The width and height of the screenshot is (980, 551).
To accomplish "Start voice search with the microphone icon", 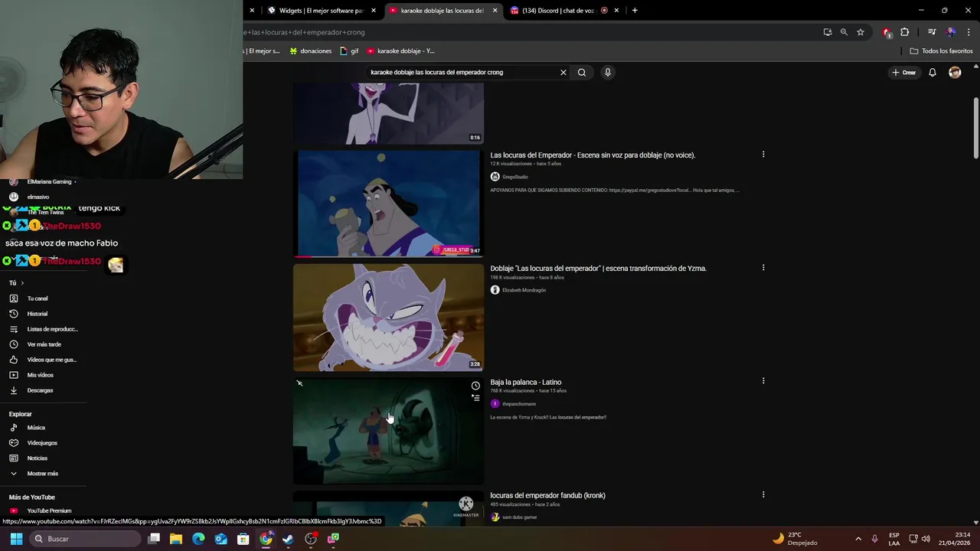I will [608, 73].
